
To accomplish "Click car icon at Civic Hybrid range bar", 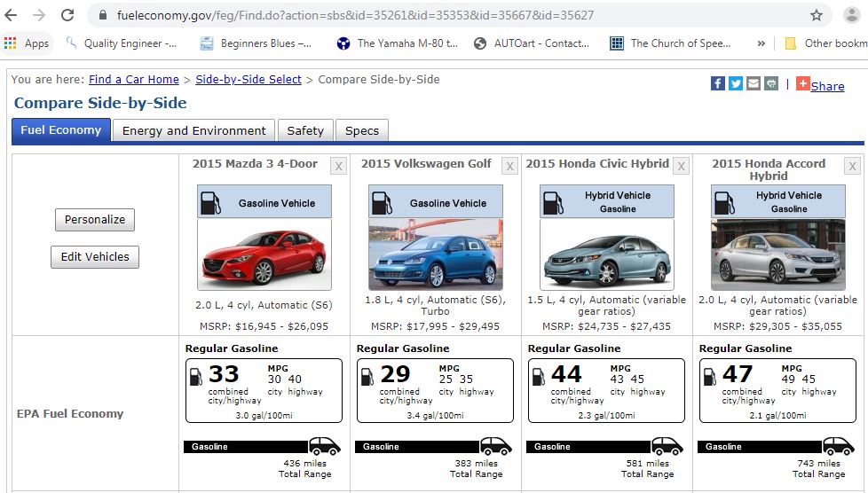I will pos(667,446).
